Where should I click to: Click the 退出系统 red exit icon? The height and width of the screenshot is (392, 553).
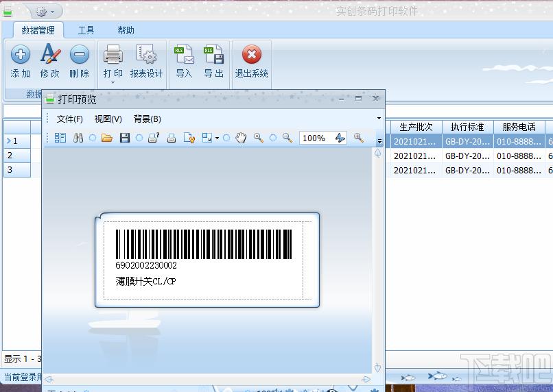[x=252, y=54]
